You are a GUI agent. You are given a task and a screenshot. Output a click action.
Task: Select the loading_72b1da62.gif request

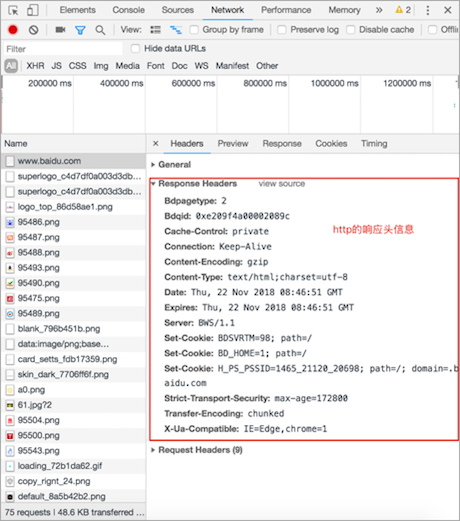pyautogui.click(x=73, y=466)
